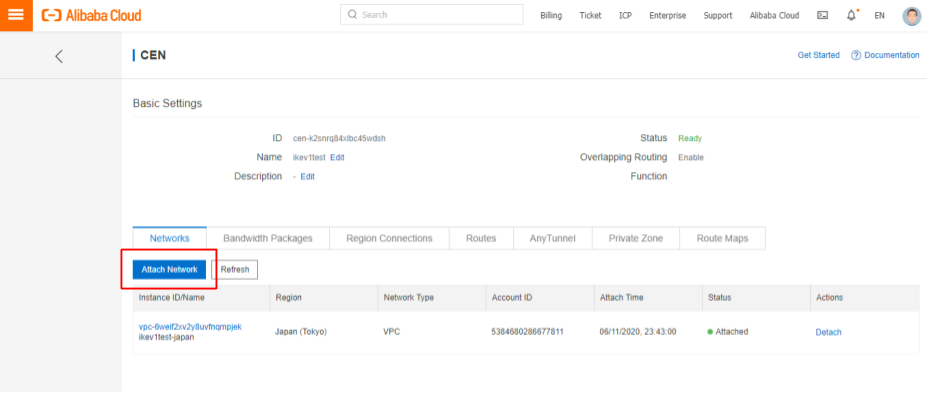Click the VPC network type cell

click(x=392, y=332)
